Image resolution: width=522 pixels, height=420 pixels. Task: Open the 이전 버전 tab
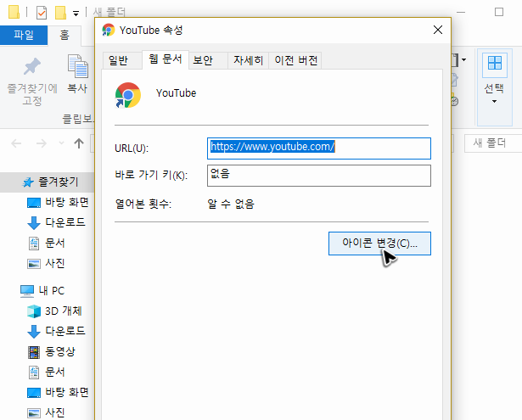click(x=295, y=60)
